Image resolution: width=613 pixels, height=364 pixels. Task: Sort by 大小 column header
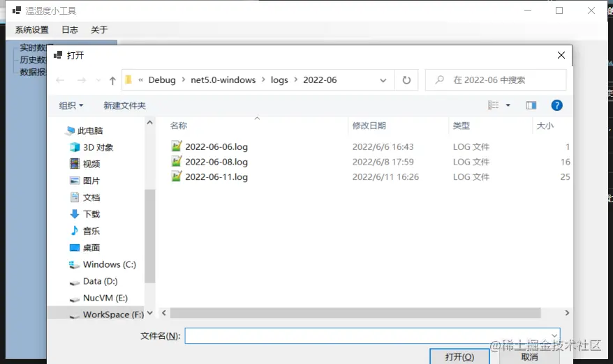545,126
